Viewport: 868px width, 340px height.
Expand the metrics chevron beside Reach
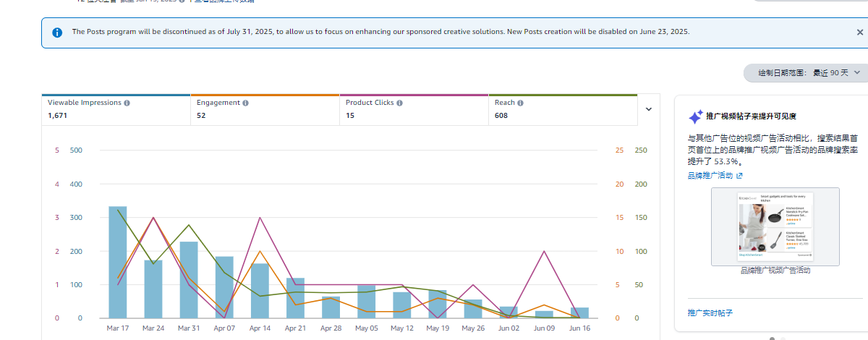[649, 109]
